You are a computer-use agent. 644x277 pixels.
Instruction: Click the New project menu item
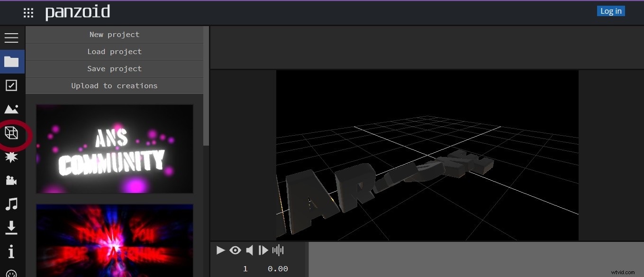pyautogui.click(x=114, y=35)
